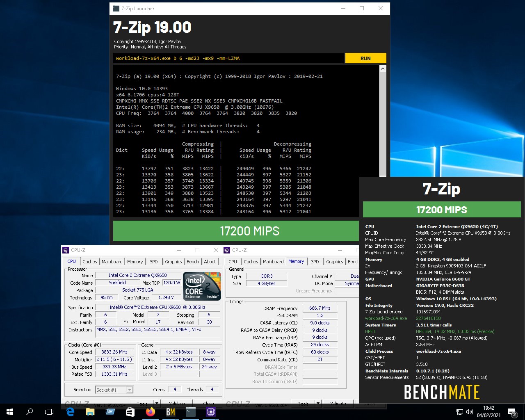Switch to the Memory tab in the left CPU-Z window
The height and width of the screenshot is (420, 525).
135,262
